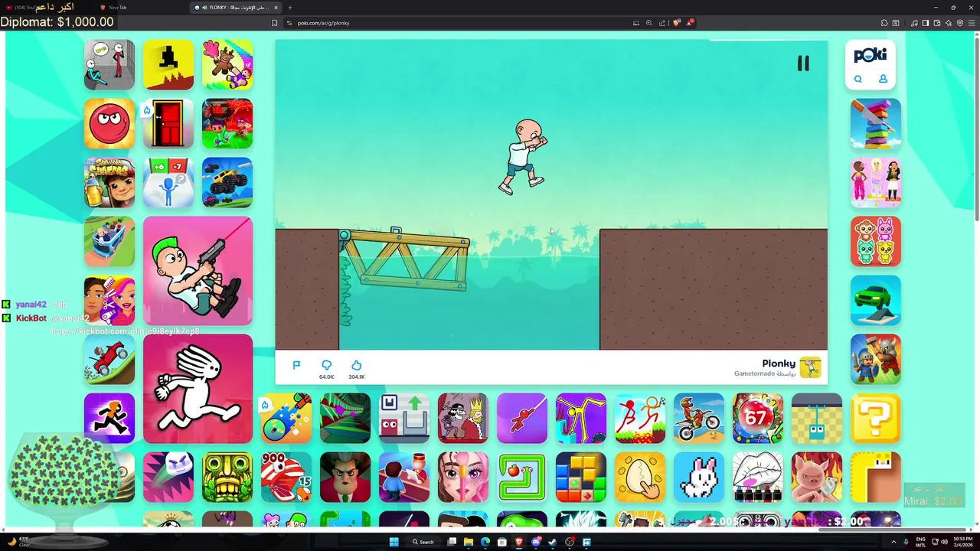Open the yellow question block game

point(876,418)
